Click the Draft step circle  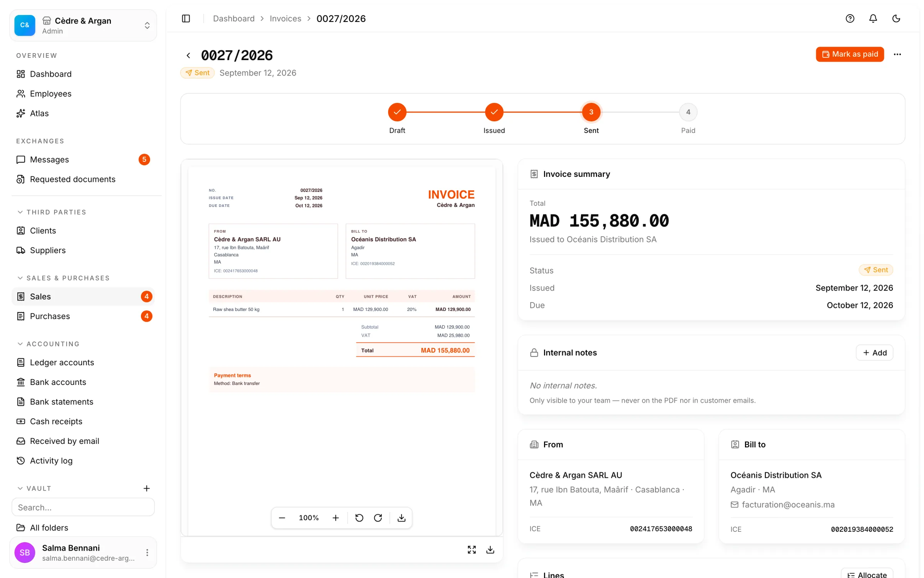point(397,112)
